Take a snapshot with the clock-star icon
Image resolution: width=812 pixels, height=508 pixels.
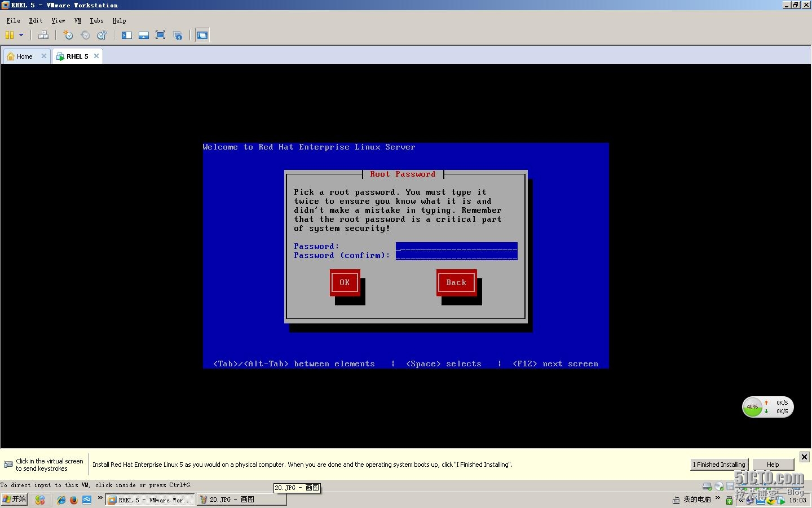pyautogui.click(x=68, y=35)
